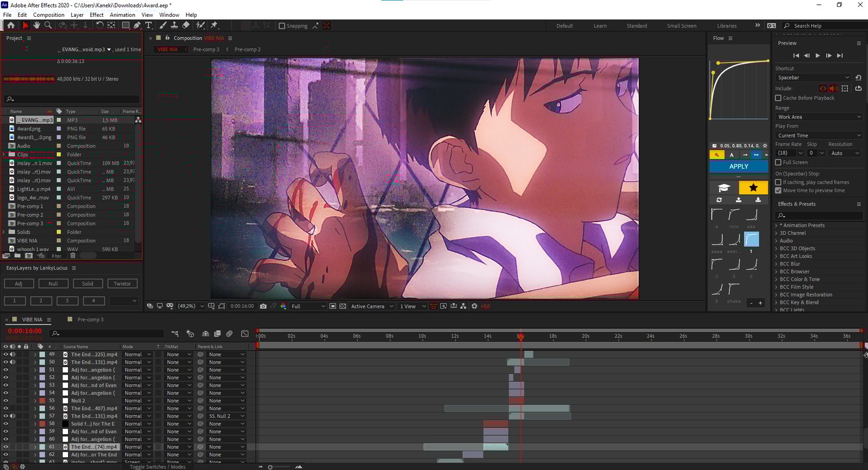
Task: Open the Composition menu
Action: [49, 15]
